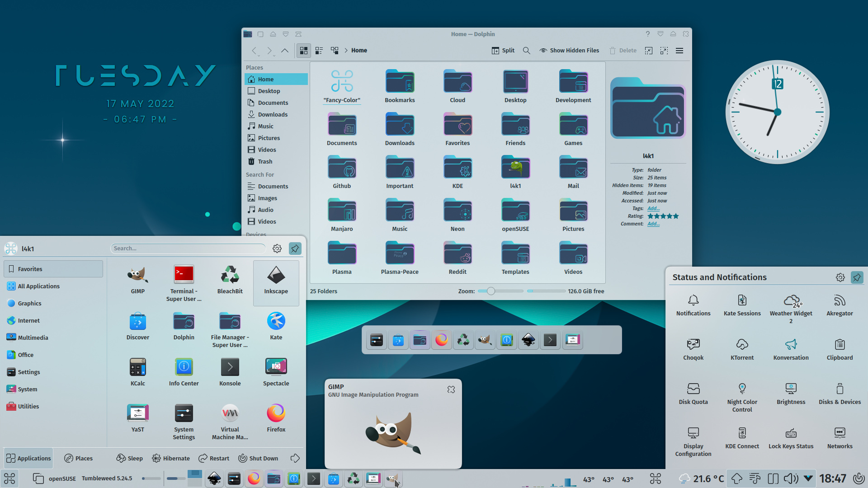Open the more power options arrow in launcher

[295, 458]
